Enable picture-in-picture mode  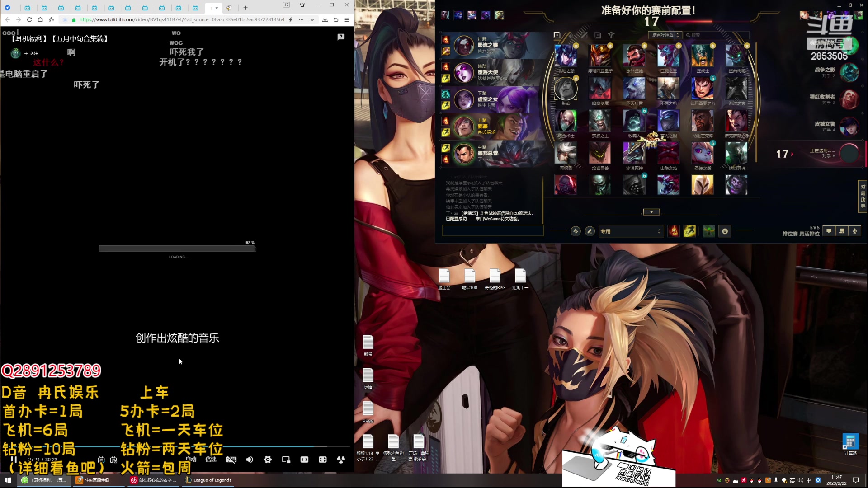coord(286,460)
